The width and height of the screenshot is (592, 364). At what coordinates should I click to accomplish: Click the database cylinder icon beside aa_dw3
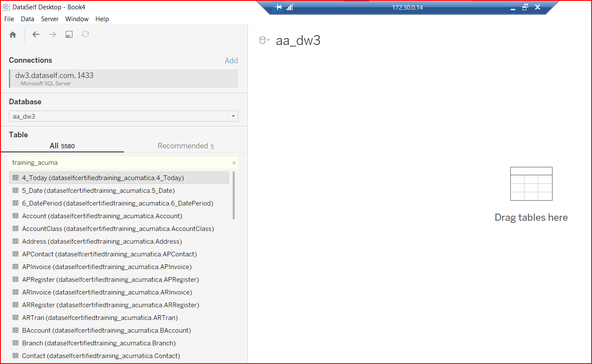[x=263, y=41]
